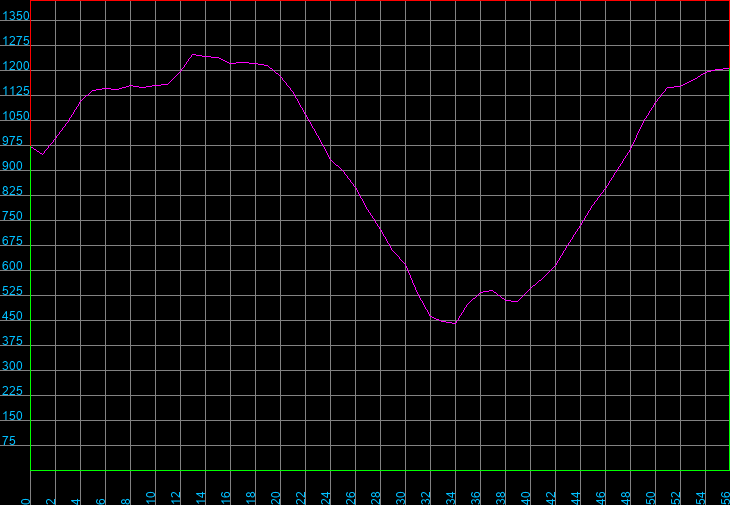Click the magenta curve's highest peak
Image resolution: width=730 pixels, height=505 pixels.
pyautogui.click(x=193, y=54)
